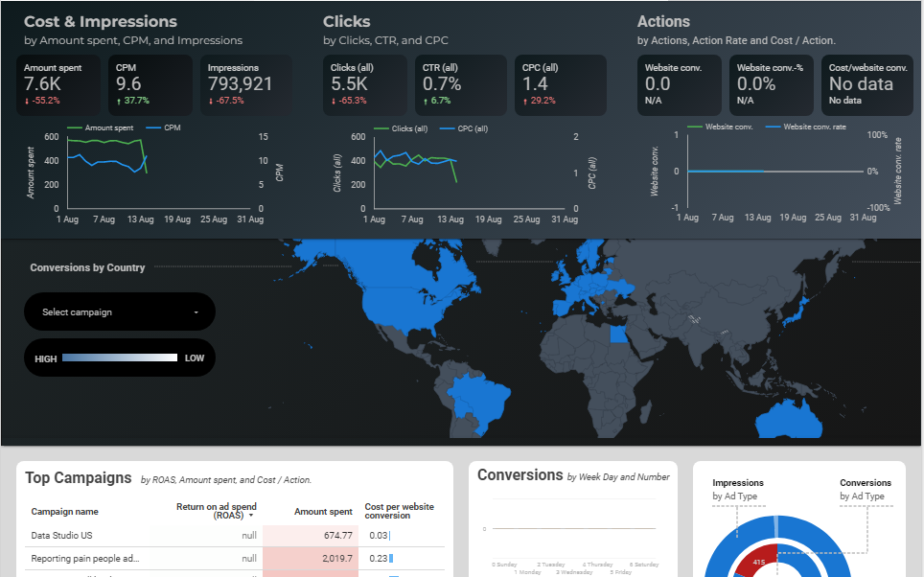Toggle the CPC (all) chart legend entry

pyautogui.click(x=464, y=128)
